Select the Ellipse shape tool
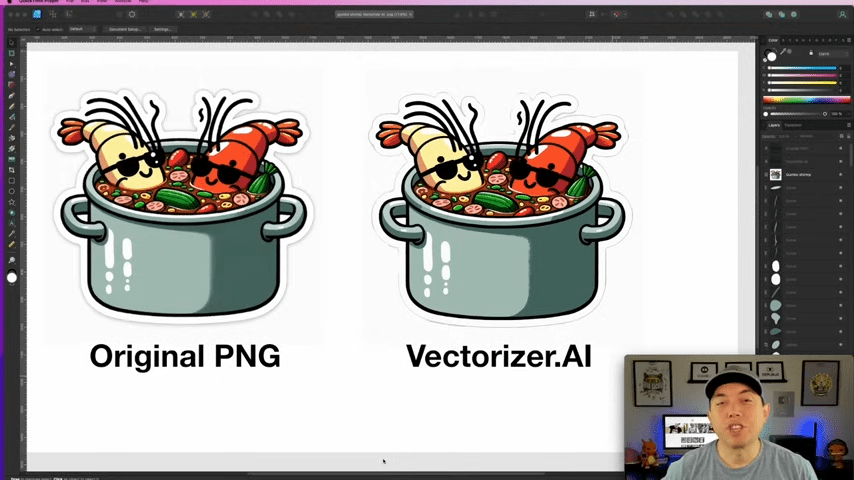 (x=11, y=191)
